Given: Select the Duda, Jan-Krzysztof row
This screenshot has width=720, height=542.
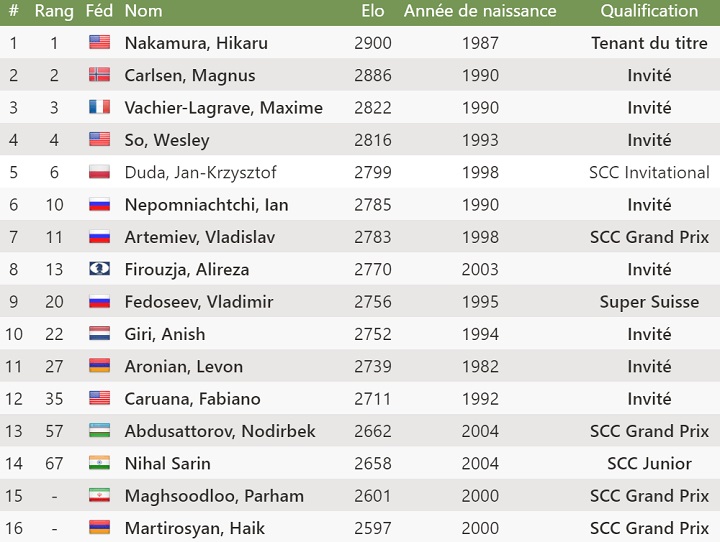Looking at the screenshot, I should coord(360,172).
